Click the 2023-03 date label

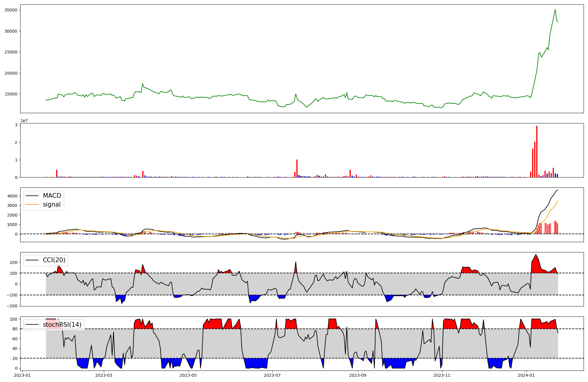click(x=104, y=375)
